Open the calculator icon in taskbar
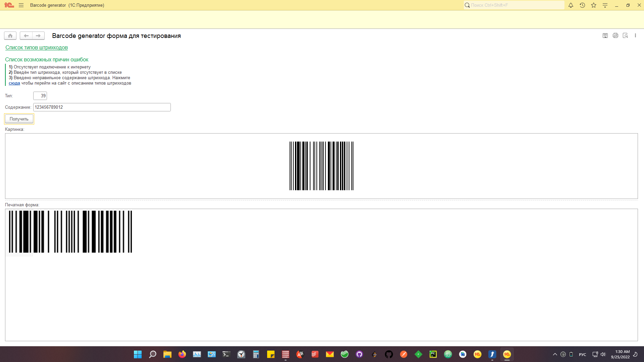 [256, 354]
